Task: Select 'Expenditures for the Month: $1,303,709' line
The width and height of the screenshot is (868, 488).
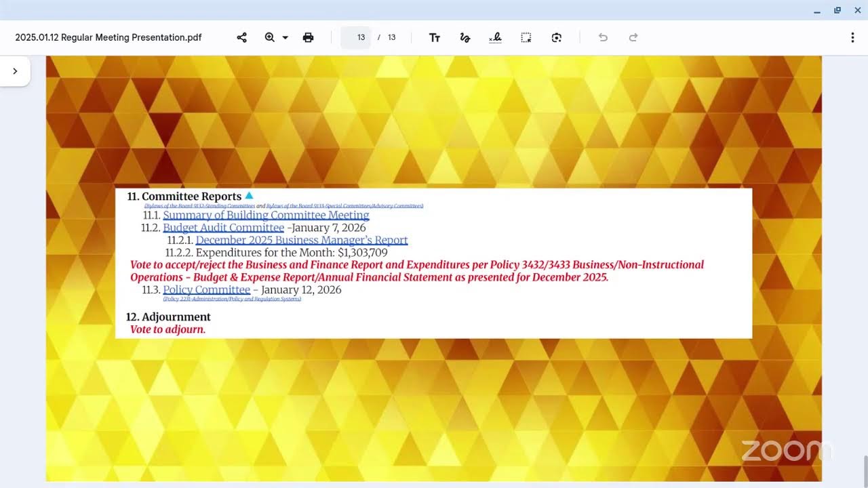Action: click(277, 253)
